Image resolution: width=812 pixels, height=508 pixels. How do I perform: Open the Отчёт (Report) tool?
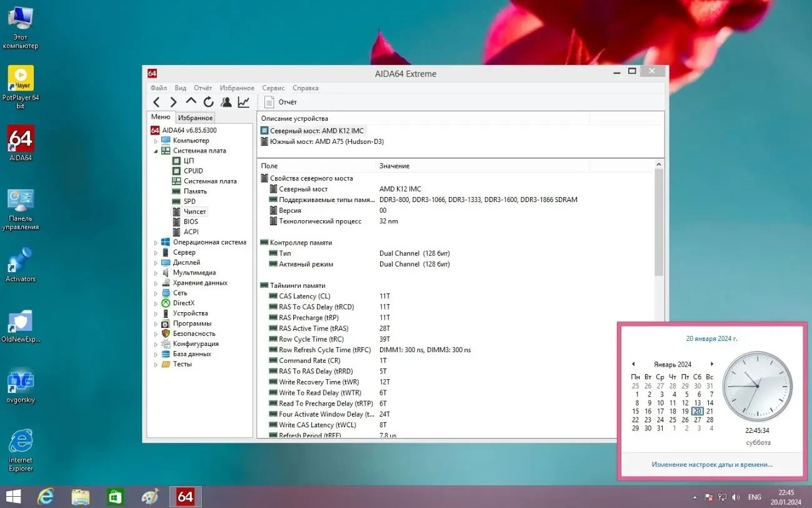pos(281,101)
